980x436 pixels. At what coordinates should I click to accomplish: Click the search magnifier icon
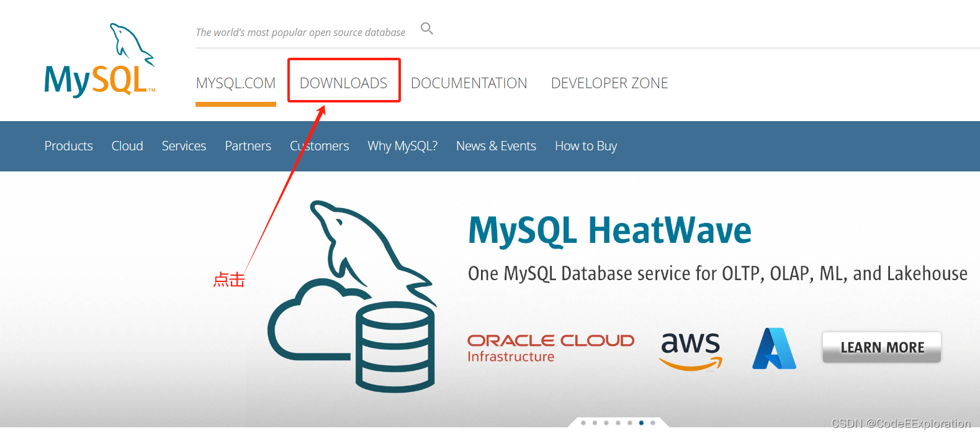(427, 29)
